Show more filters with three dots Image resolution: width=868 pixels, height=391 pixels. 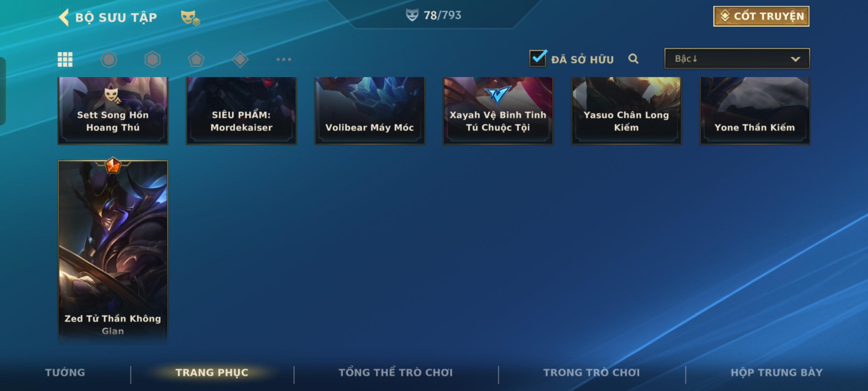[x=284, y=59]
